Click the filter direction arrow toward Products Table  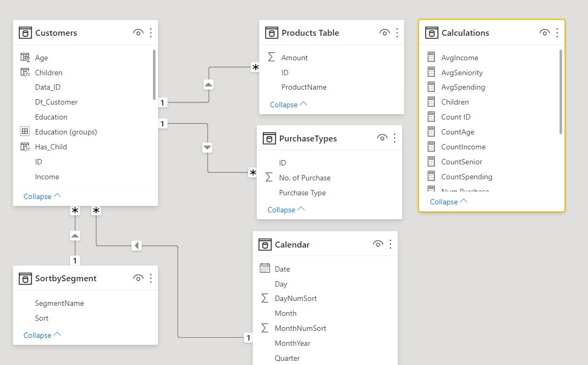(x=208, y=84)
